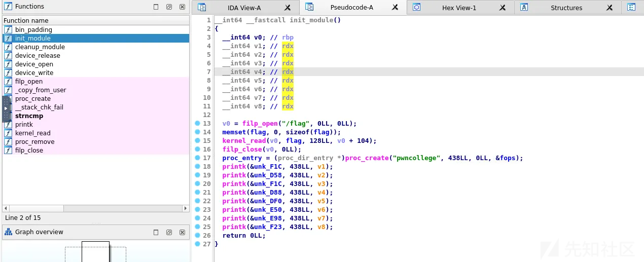This screenshot has width=644, height=262.
Task: Click the Hex View-1 tab icon
Action: tap(417, 8)
